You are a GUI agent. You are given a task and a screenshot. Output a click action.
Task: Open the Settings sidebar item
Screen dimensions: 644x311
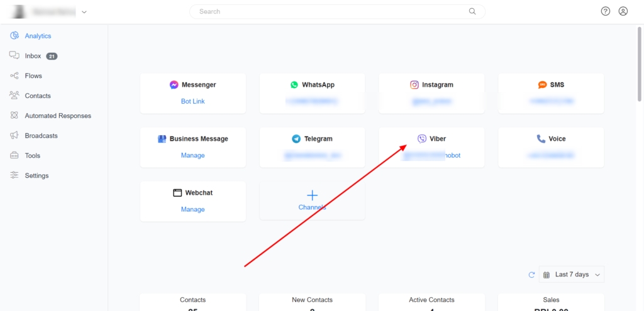pyautogui.click(x=36, y=176)
